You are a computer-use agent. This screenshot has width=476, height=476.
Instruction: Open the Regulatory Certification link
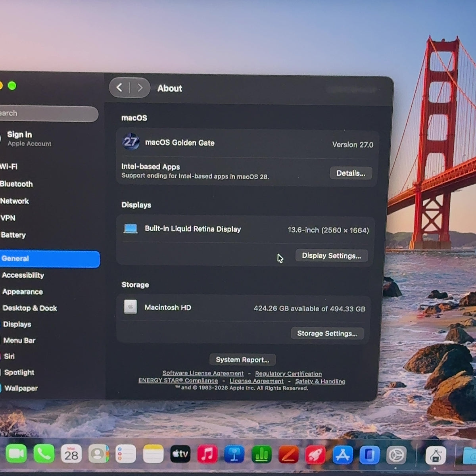pyautogui.click(x=288, y=374)
